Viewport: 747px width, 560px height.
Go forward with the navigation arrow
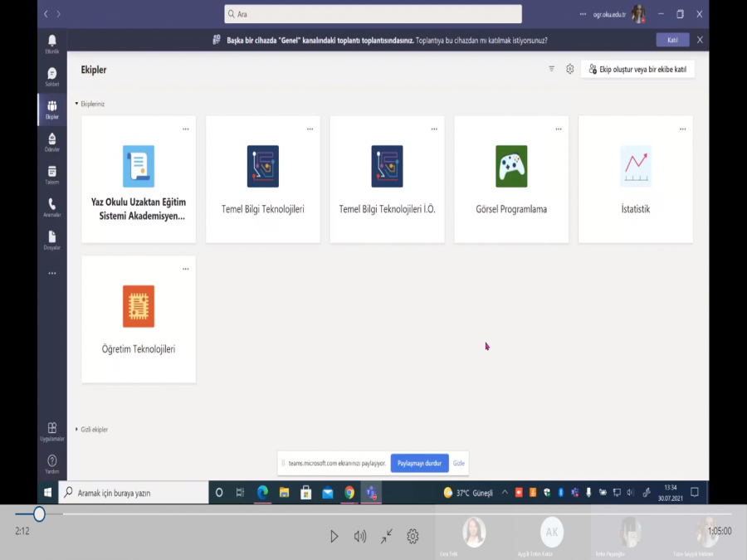click(59, 14)
